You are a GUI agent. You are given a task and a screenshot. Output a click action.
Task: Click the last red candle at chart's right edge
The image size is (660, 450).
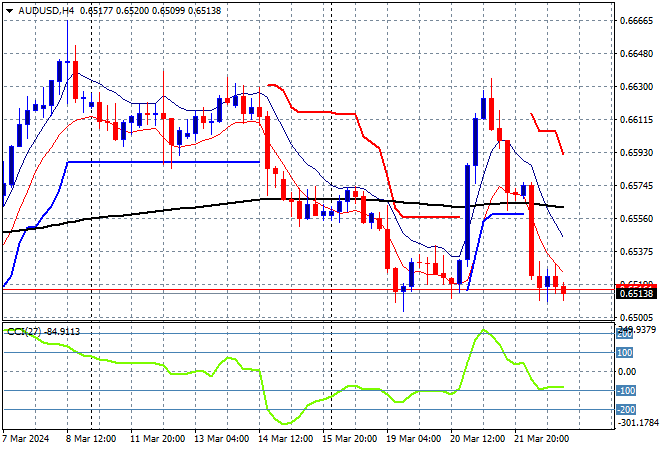(x=564, y=290)
